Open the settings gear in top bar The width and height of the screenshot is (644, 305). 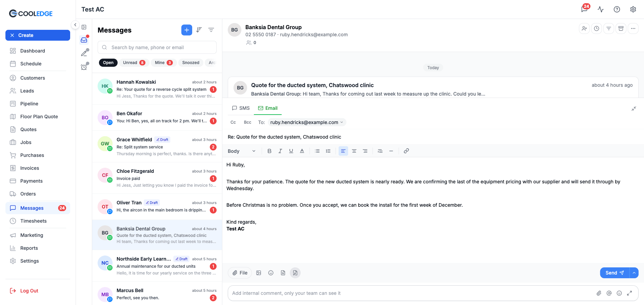point(633,9)
